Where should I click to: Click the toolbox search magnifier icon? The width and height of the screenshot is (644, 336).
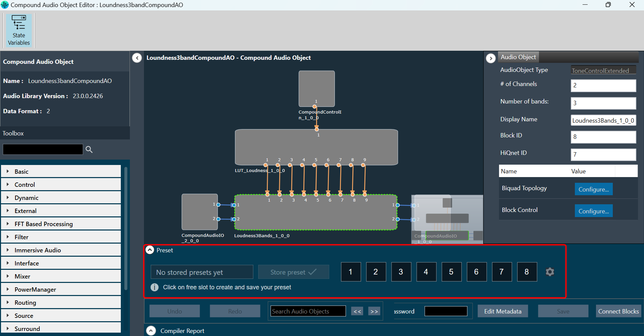(x=89, y=149)
